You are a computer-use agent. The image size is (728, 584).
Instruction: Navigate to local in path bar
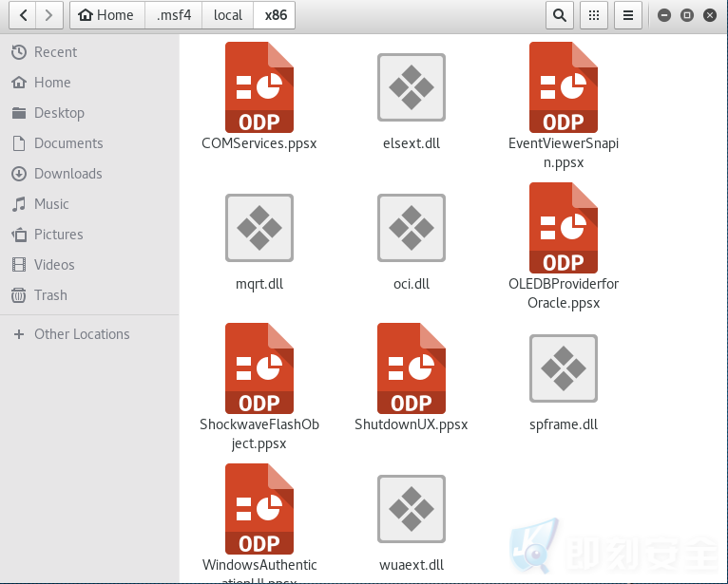click(227, 15)
